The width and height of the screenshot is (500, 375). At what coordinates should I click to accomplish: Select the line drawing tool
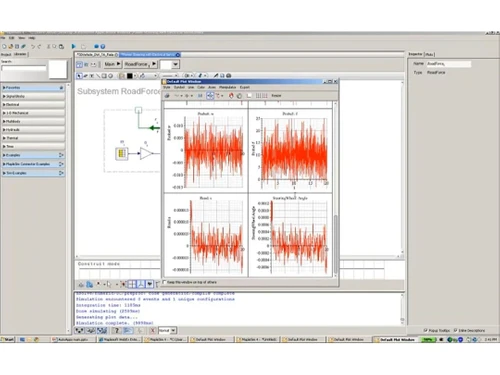click(98, 76)
